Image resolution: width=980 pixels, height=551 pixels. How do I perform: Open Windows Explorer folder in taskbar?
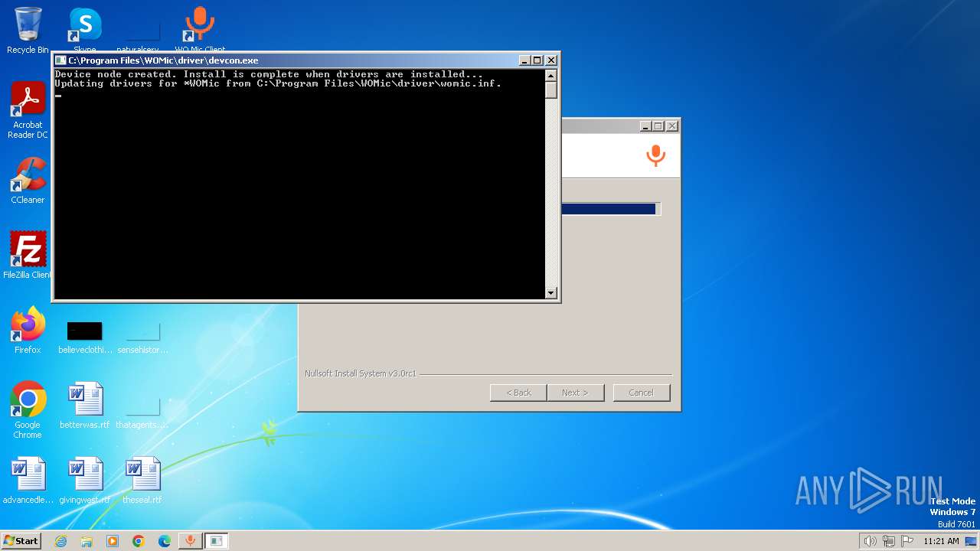pos(87,541)
